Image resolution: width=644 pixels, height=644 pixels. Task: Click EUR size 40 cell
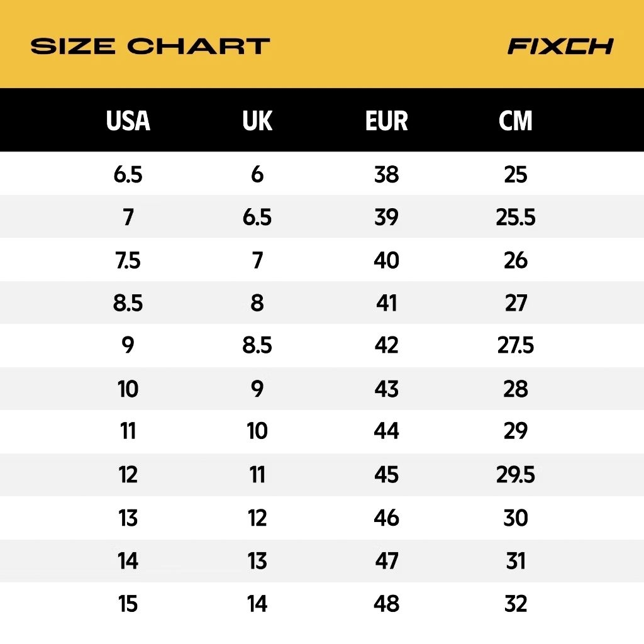point(386,260)
